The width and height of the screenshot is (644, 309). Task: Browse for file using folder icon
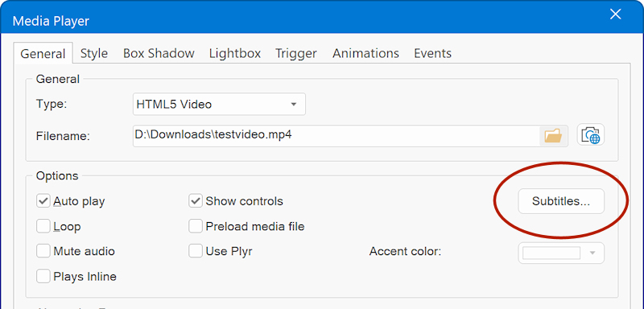[x=553, y=136]
